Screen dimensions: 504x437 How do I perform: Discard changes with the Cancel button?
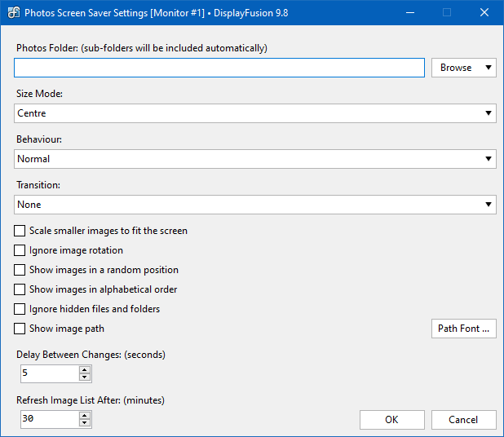[464, 420]
